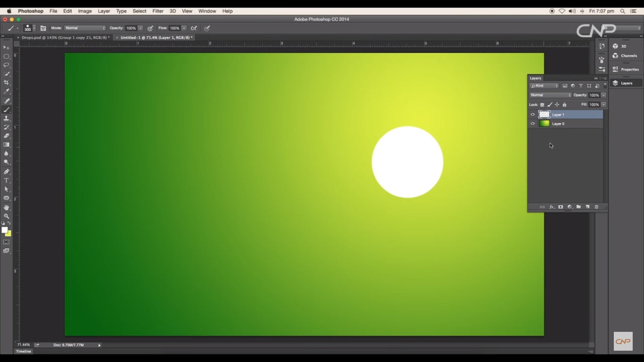
Task: Select the Pen tool
Action: (x=7, y=172)
